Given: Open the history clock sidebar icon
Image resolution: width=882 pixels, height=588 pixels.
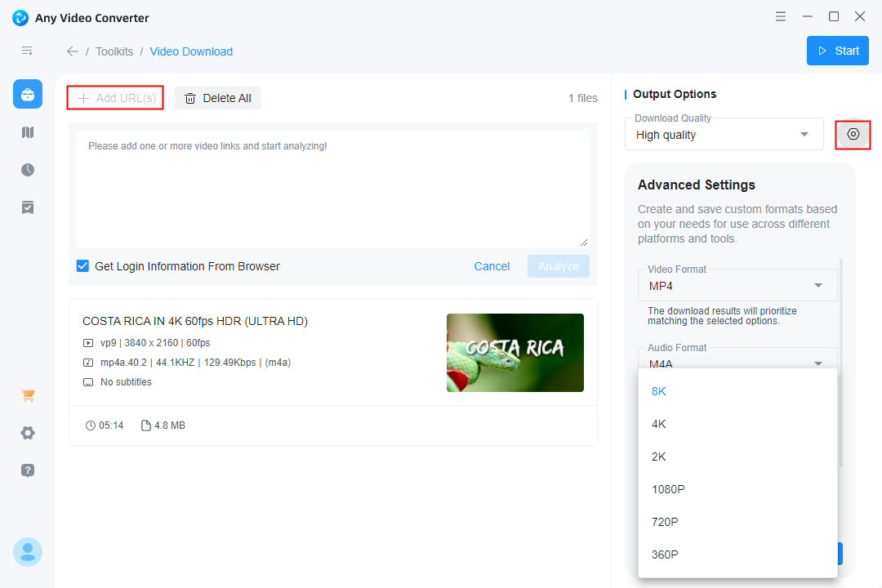Looking at the screenshot, I should click(x=28, y=170).
